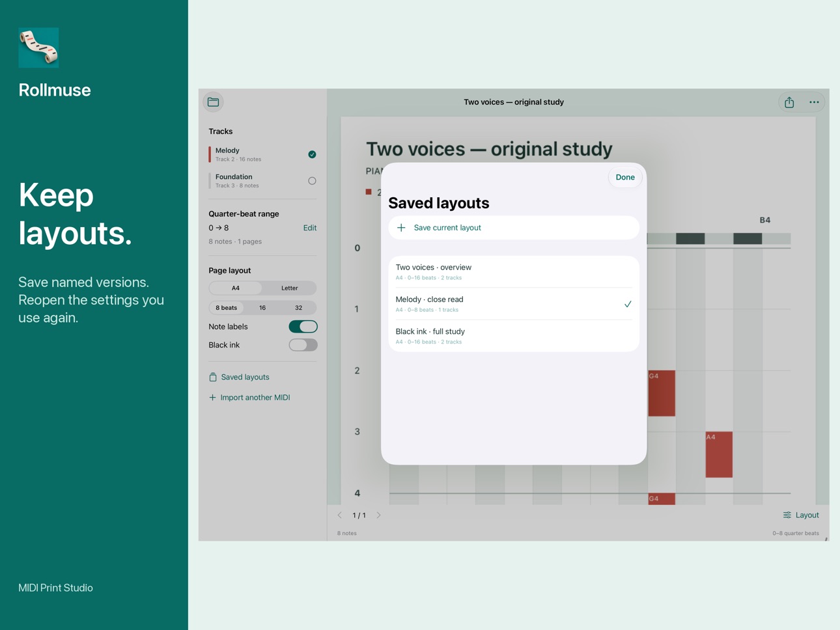Click the B4 column label
Image resolution: width=840 pixels, height=630 pixels.
(765, 220)
